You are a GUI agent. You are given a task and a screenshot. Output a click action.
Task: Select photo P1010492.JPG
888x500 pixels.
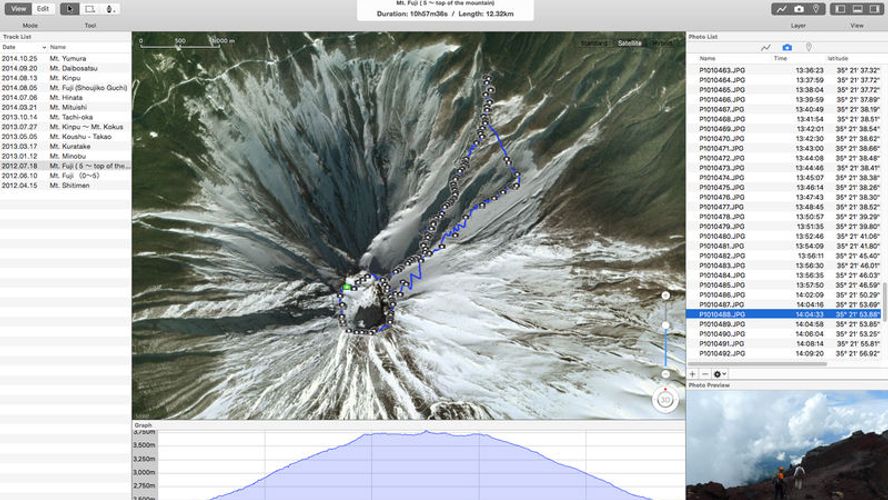pyautogui.click(x=784, y=353)
